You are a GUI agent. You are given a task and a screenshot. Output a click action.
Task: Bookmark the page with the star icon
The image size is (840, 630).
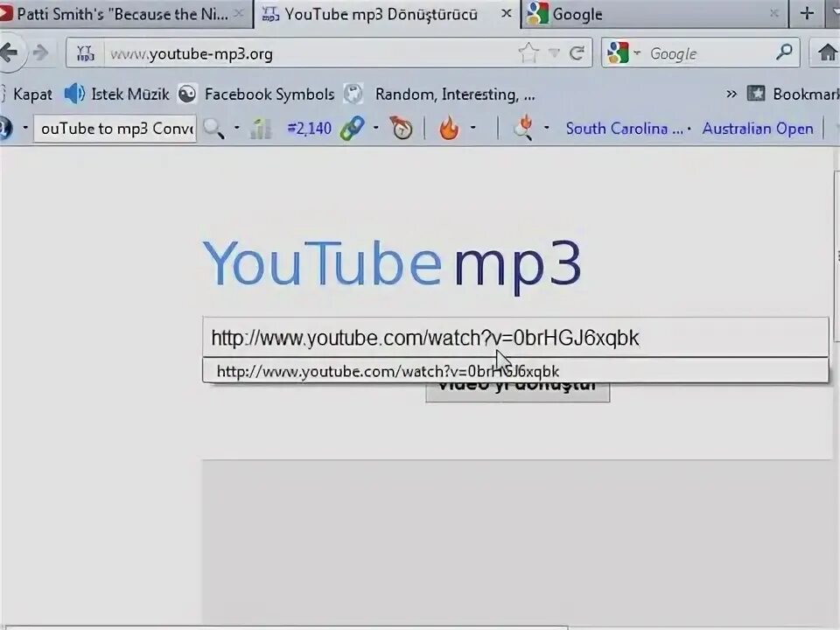(x=528, y=53)
